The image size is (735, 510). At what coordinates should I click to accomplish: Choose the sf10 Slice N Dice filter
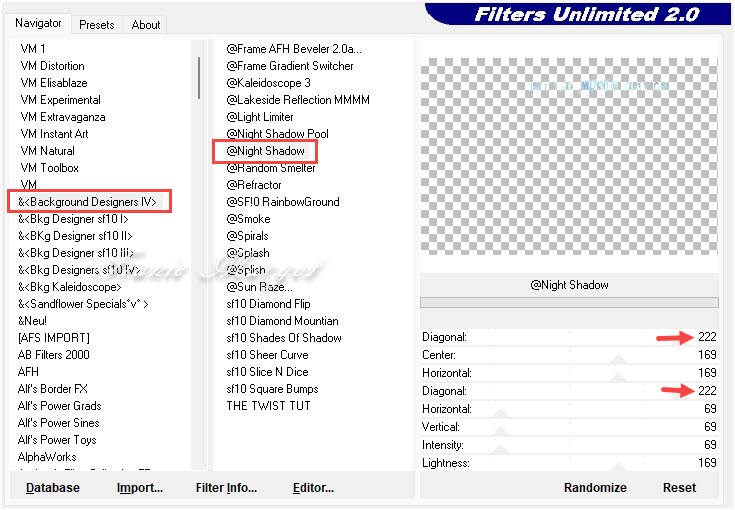(x=267, y=372)
